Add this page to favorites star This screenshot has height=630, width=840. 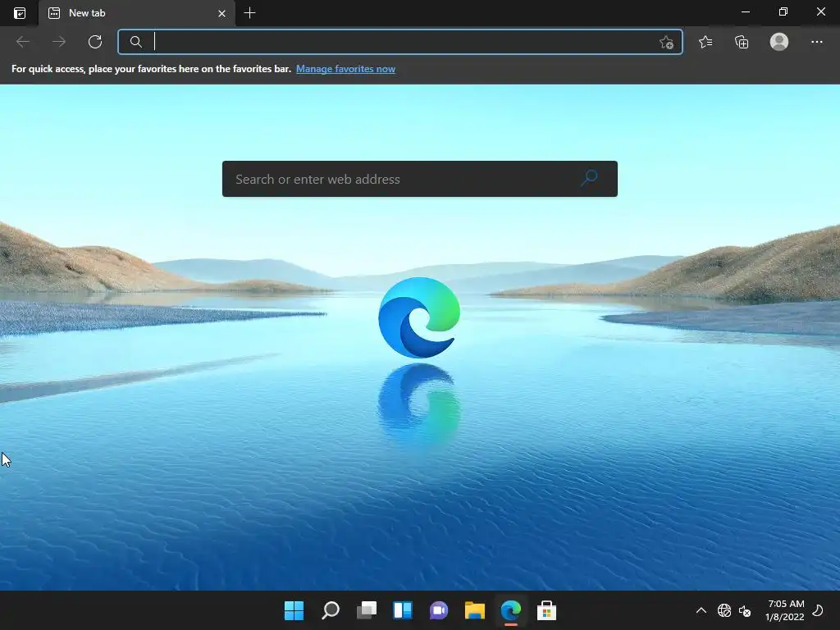pyautogui.click(x=666, y=42)
